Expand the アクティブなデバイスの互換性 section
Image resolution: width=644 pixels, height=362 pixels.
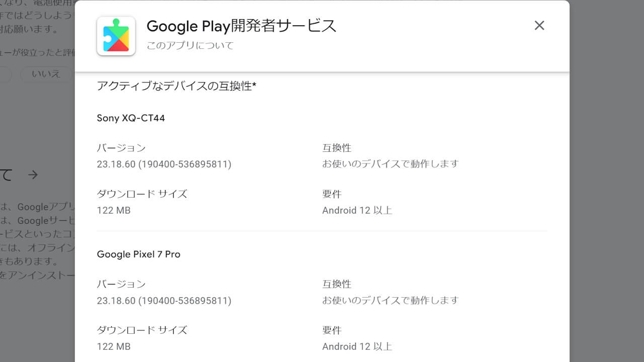coord(176,86)
